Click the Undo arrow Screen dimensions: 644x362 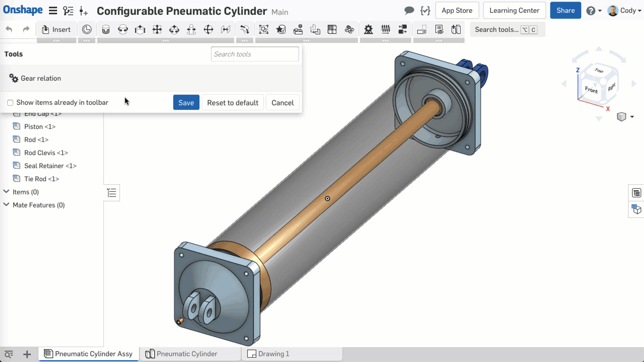[x=9, y=29]
